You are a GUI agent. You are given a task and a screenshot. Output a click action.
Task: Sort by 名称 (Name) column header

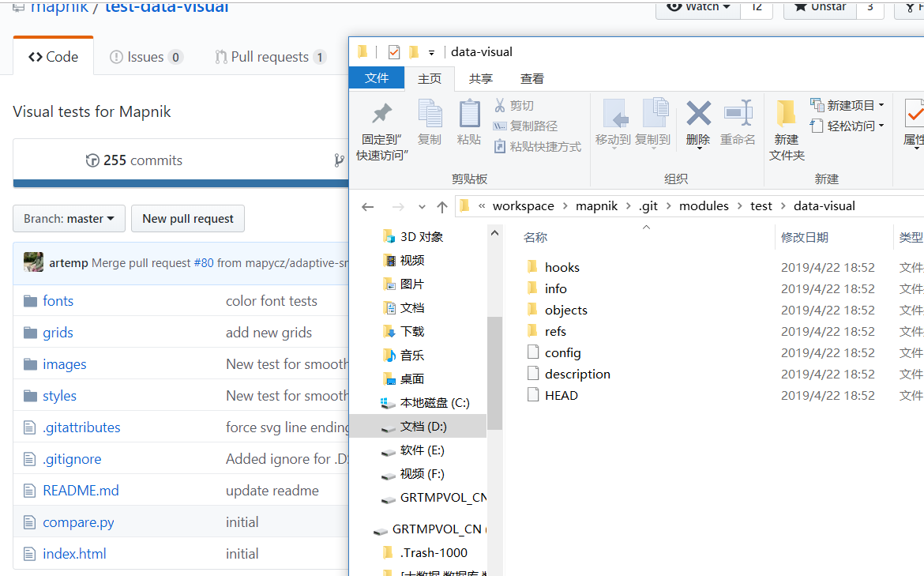click(x=535, y=237)
